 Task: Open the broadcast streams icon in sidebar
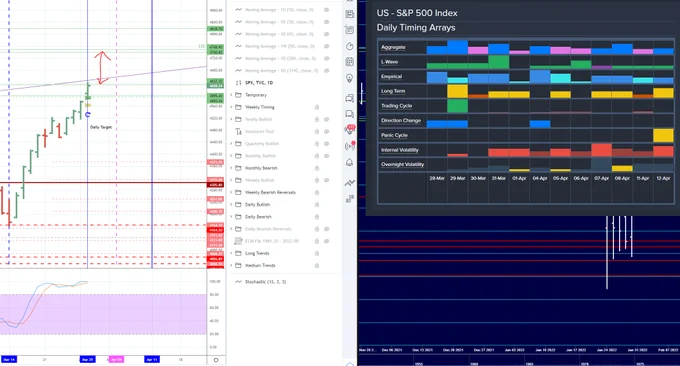click(350, 146)
